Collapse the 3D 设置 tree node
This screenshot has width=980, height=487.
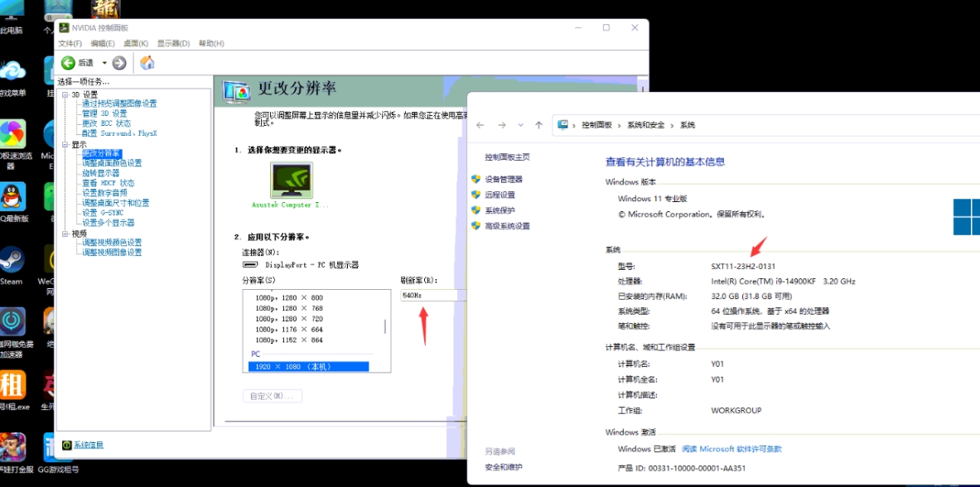point(65,94)
